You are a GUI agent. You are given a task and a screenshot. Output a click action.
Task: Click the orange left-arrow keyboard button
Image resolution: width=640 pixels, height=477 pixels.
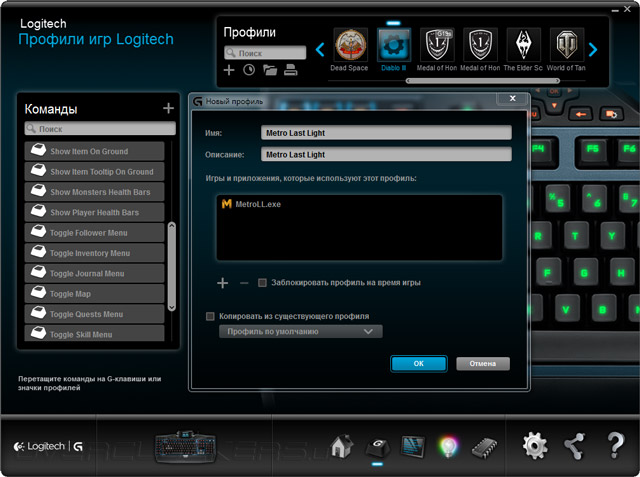580,114
